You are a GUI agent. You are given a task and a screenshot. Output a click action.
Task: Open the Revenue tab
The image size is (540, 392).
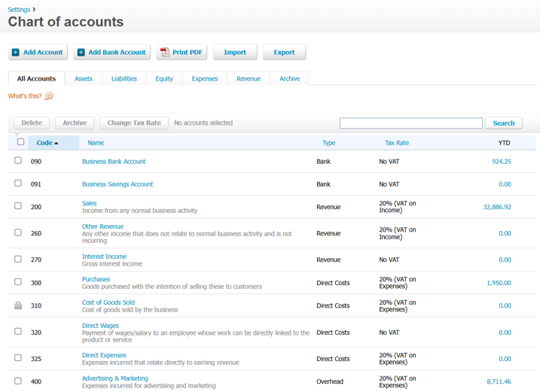tap(249, 78)
